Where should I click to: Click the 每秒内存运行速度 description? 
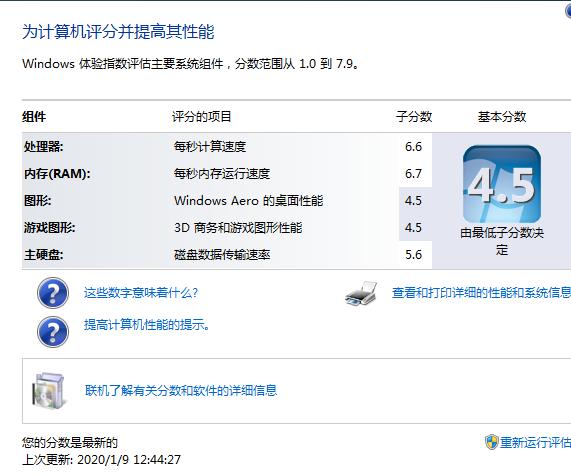(x=222, y=174)
